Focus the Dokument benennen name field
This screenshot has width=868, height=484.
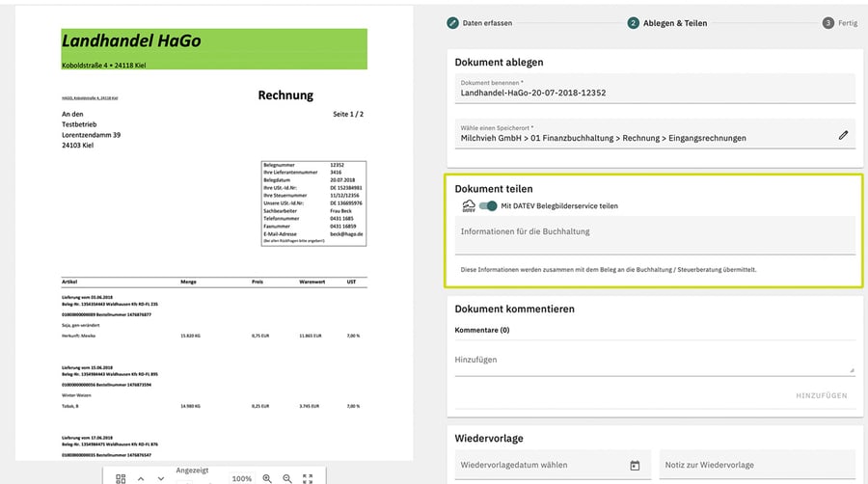655,89
